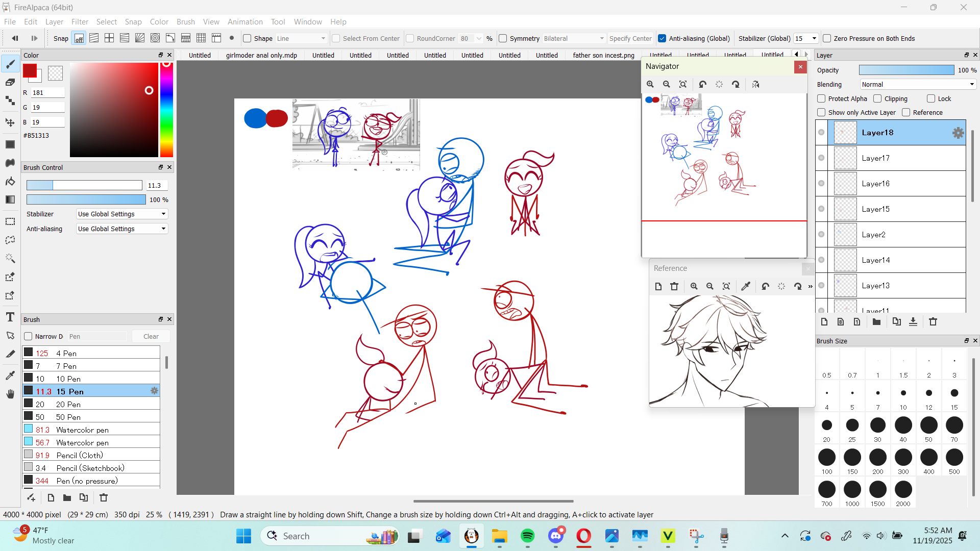
Task: Click the delete layer trash icon
Action: 933,321
